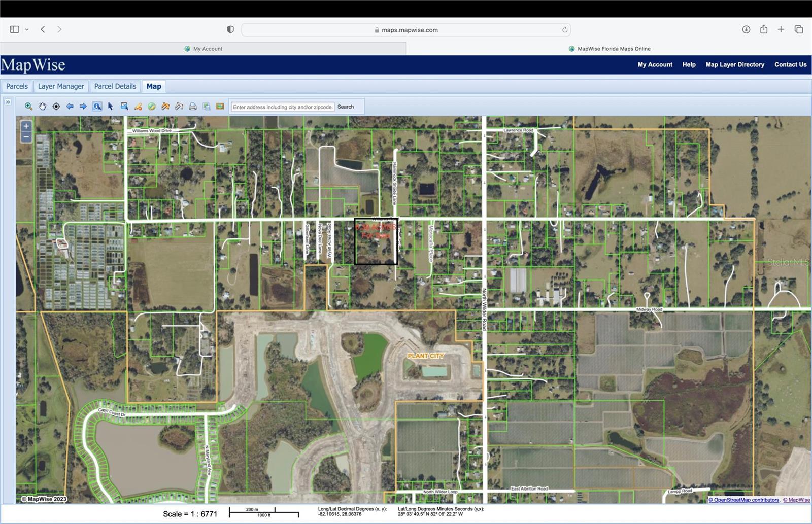Open the browser sidebar dropdown chevron
This screenshot has width=812, height=524.
pyautogui.click(x=27, y=30)
